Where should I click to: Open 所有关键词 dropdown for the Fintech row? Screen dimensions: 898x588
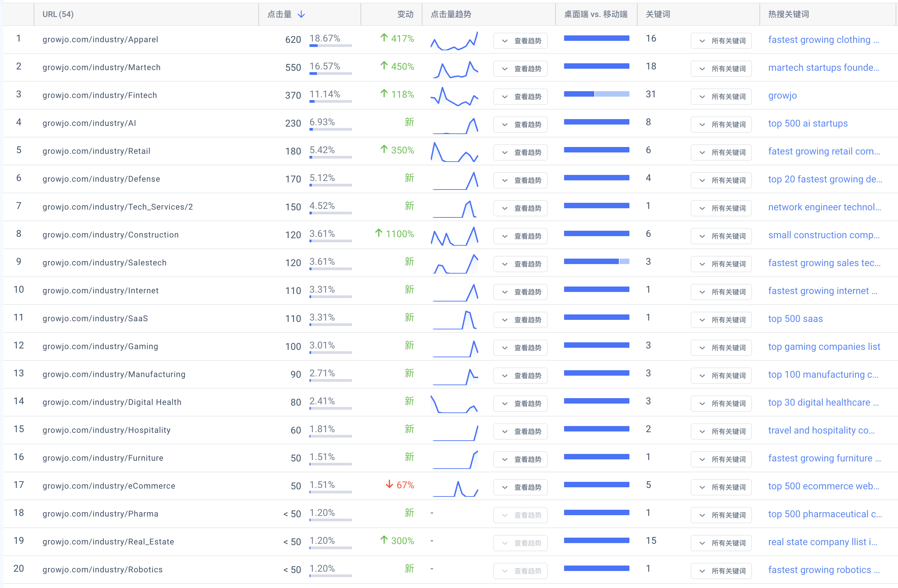point(721,97)
